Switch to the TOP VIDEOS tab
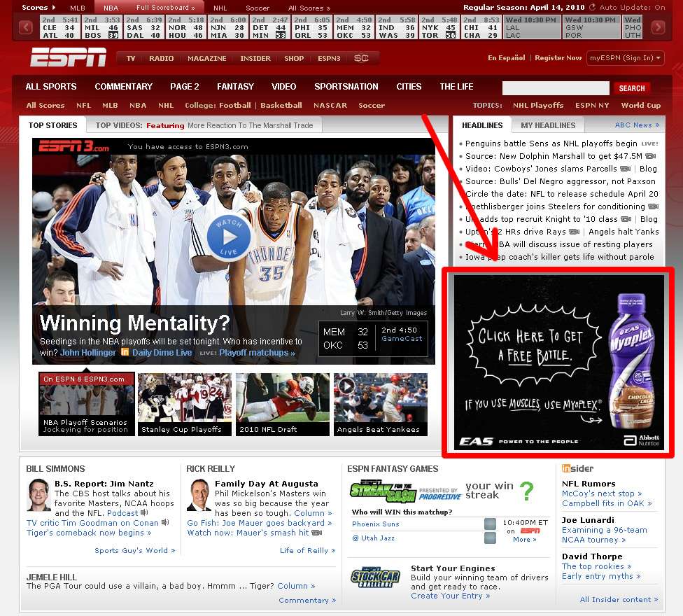 205,125
